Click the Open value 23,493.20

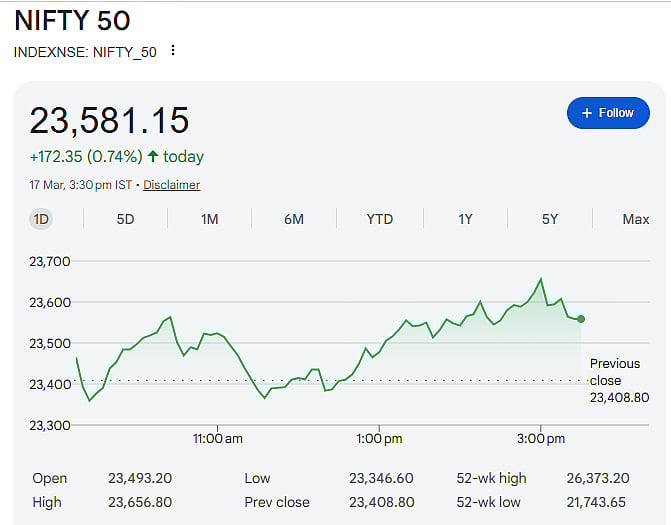(140, 479)
